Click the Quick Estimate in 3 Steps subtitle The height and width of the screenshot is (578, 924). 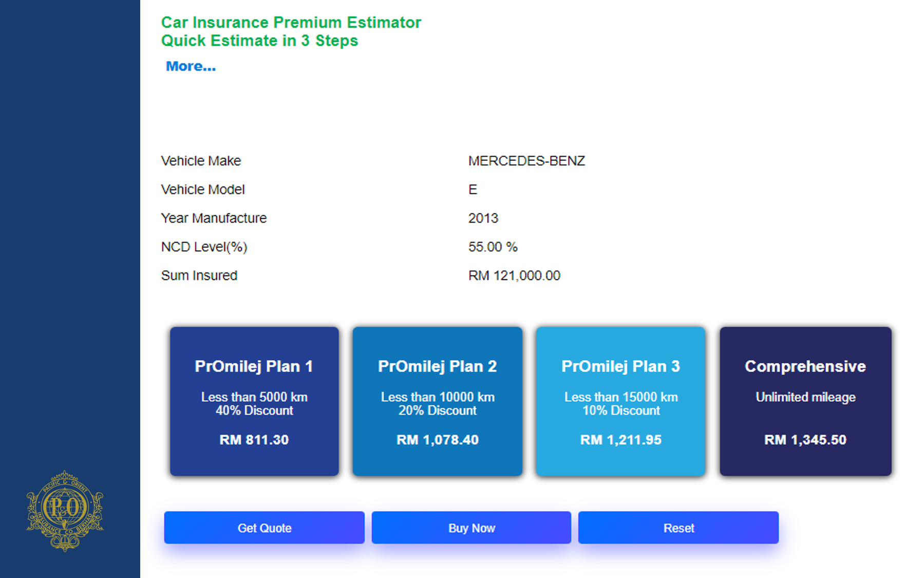tap(259, 41)
